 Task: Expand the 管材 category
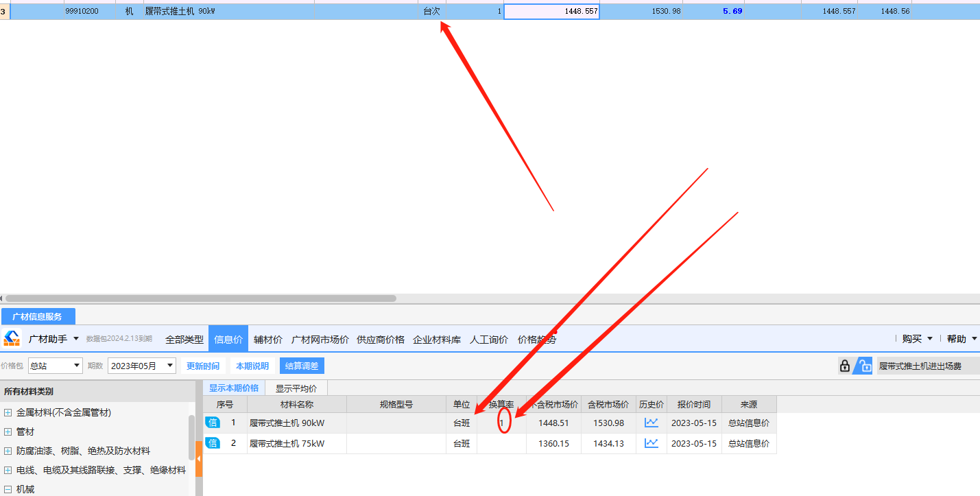point(8,432)
